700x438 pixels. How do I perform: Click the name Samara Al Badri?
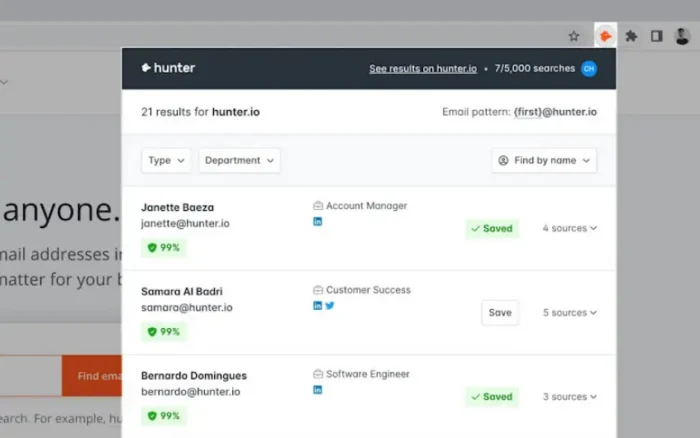182,291
